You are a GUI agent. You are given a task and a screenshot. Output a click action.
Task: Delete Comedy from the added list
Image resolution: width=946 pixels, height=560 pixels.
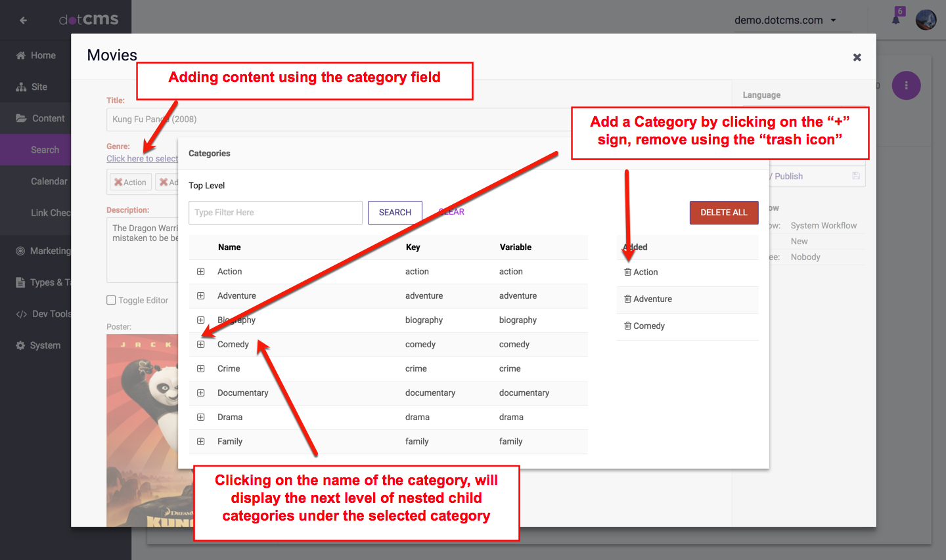[x=627, y=326]
